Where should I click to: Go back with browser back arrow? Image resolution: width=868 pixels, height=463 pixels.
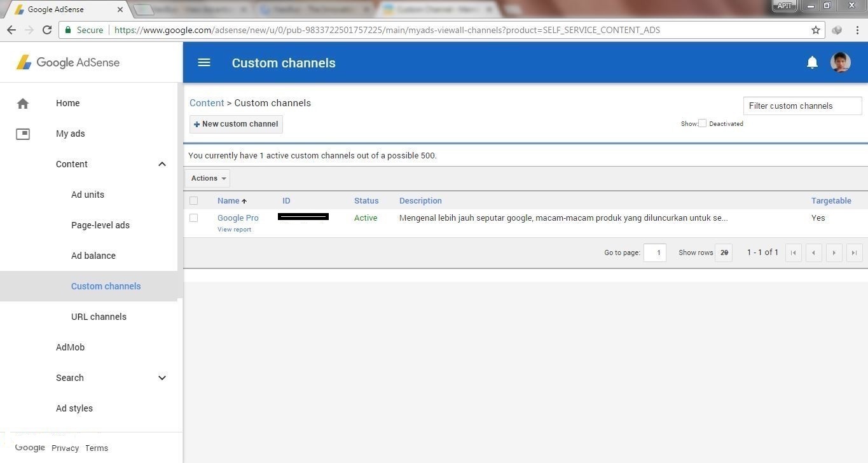tap(11, 30)
